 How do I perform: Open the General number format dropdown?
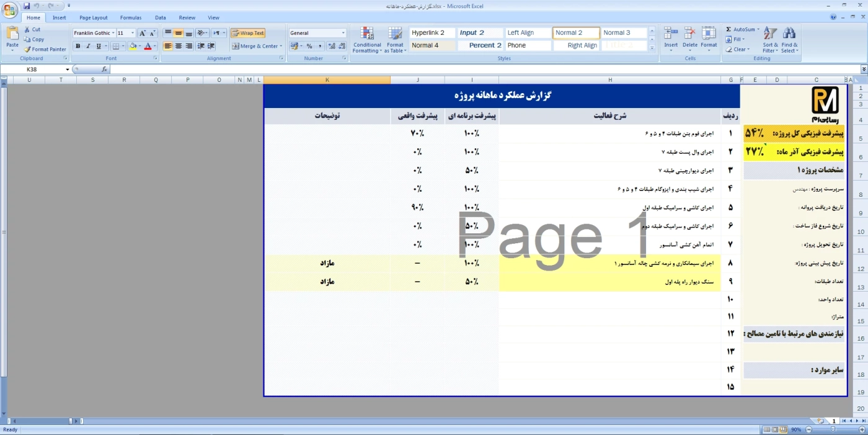point(343,33)
